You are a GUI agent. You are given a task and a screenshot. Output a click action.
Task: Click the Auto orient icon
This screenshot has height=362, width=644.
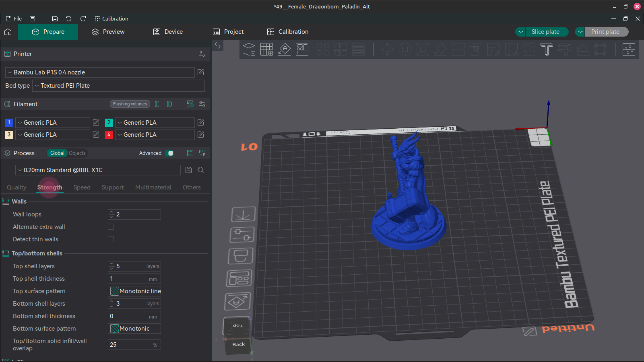pos(284,49)
